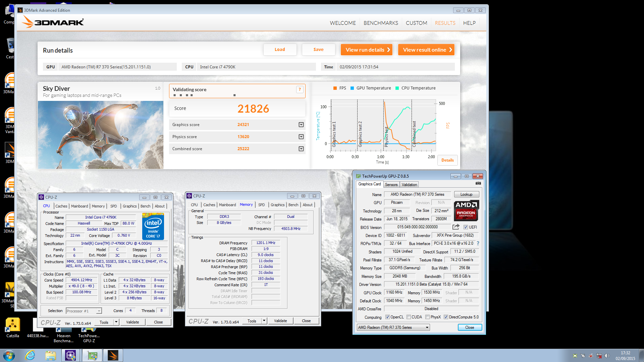Screen dimensions: 644x362
Task: Click the CPU-Z title bar icon of left window
Action: (x=41, y=197)
